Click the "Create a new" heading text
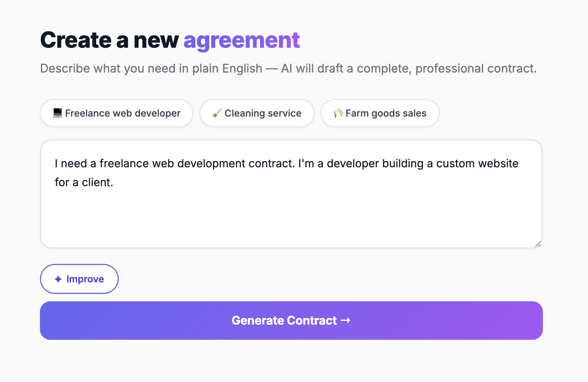 (109, 40)
